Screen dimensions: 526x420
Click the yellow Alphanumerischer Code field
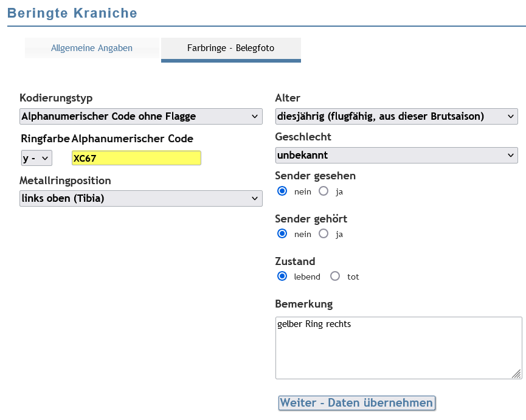[136, 158]
